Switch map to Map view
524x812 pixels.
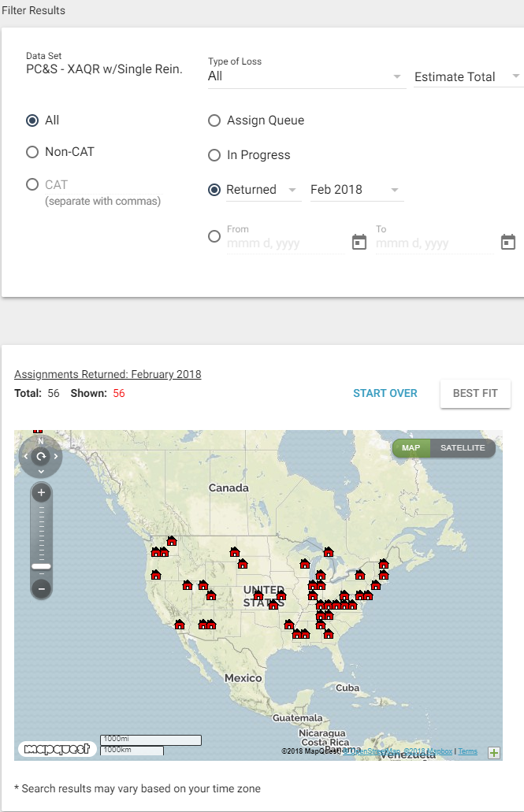411,448
